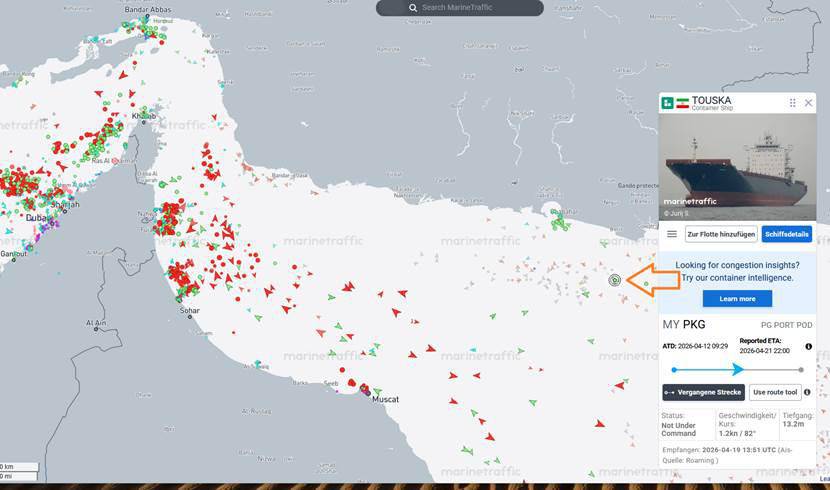830x490 pixels.
Task: Open the TOUSKA container ship photo
Action: 737,167
